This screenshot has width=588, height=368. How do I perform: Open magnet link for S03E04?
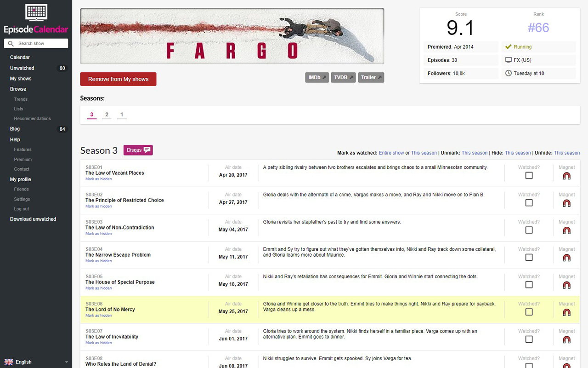point(567,258)
